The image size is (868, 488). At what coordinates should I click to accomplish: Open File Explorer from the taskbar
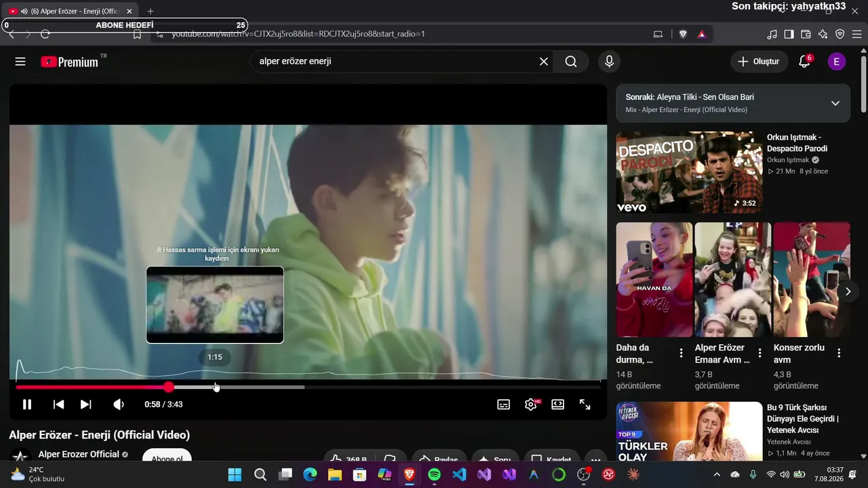tap(335, 474)
